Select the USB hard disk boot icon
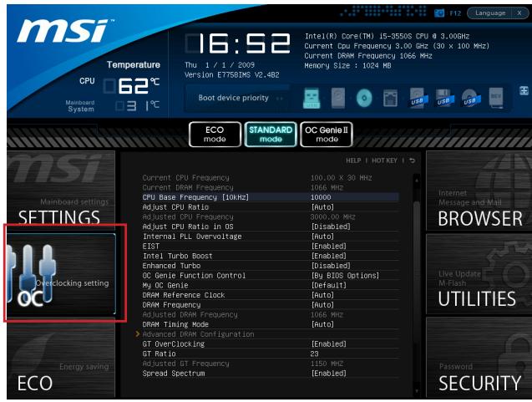The image size is (532, 402). click(x=418, y=98)
